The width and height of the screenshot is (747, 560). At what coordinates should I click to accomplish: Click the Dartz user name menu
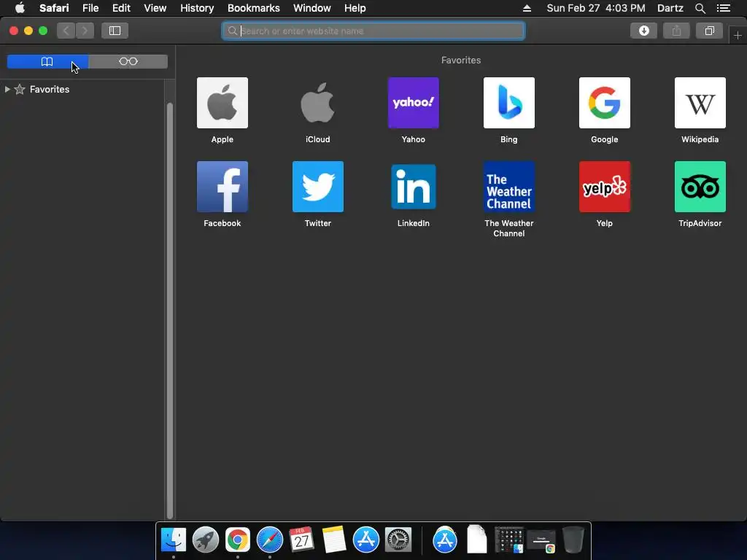click(x=670, y=8)
